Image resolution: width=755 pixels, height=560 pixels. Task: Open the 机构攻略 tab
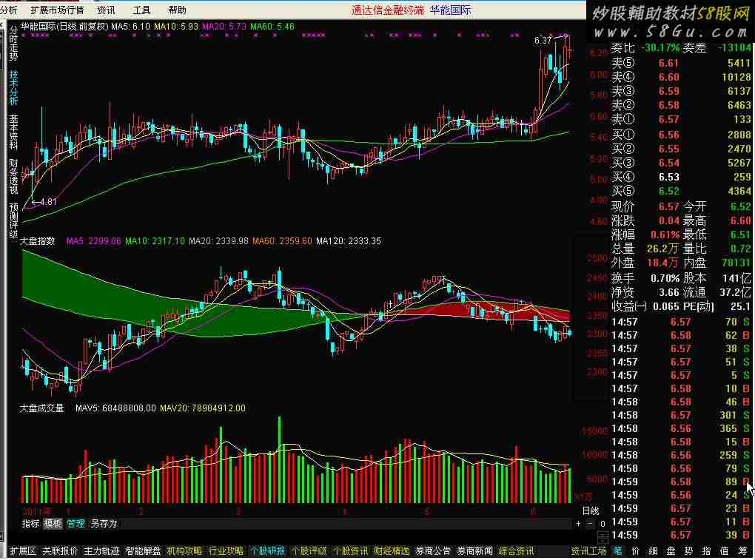tap(184, 551)
